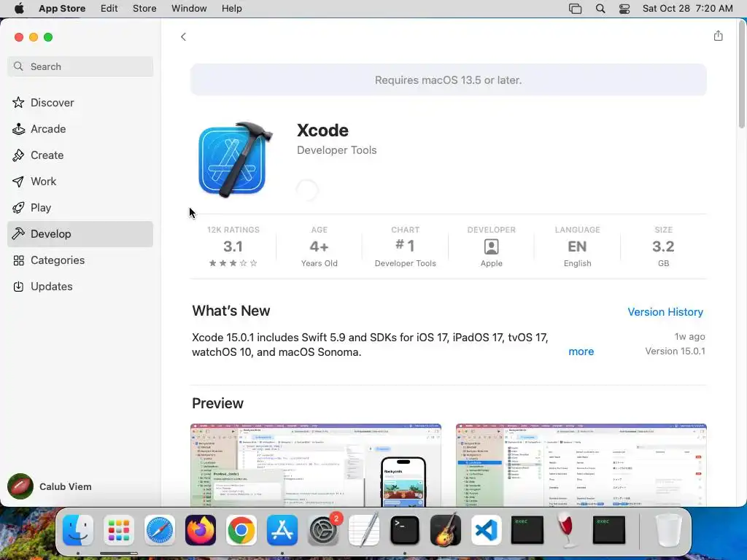Open Version History link
Screen dimensions: 747x560
tap(665, 312)
